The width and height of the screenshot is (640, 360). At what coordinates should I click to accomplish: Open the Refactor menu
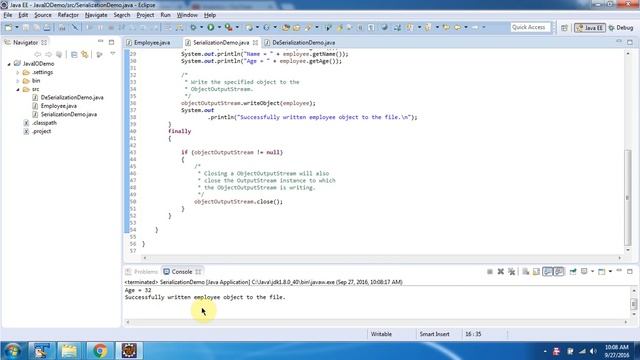[68, 15]
